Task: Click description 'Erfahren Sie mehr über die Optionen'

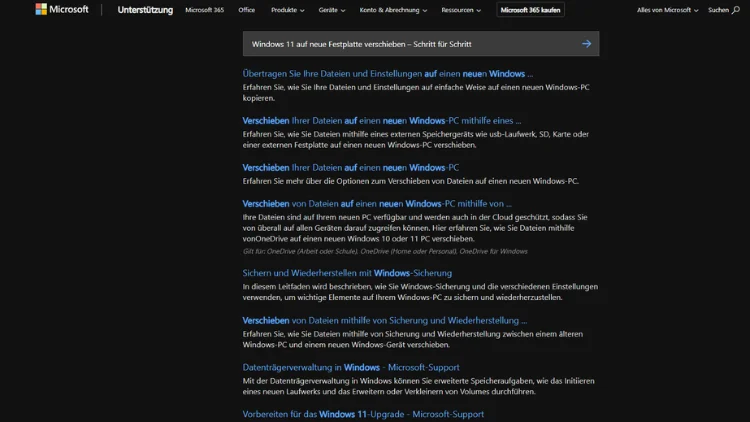Action: click(x=410, y=181)
